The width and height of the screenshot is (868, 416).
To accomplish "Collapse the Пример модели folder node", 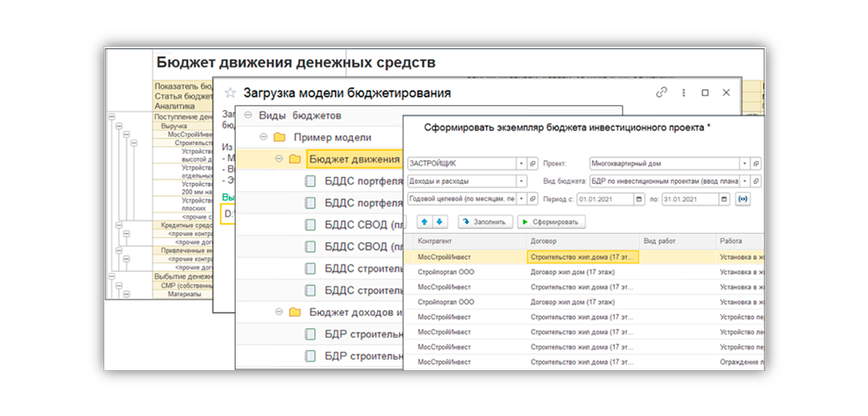I will coord(263,137).
